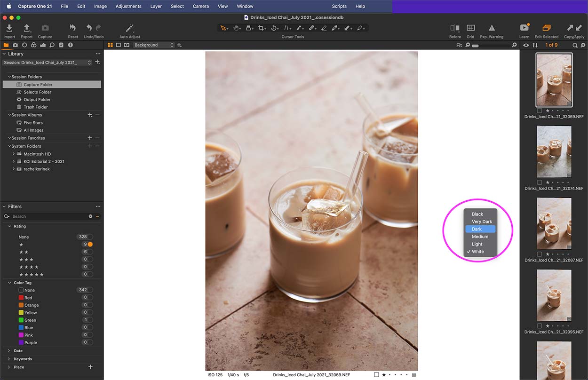Open the Rotate & Flip cursor tool
Viewport: 588px width, 380px height.
pos(275,28)
